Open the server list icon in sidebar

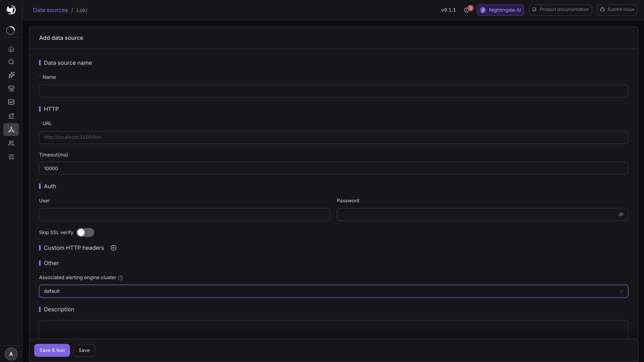[x=11, y=88]
